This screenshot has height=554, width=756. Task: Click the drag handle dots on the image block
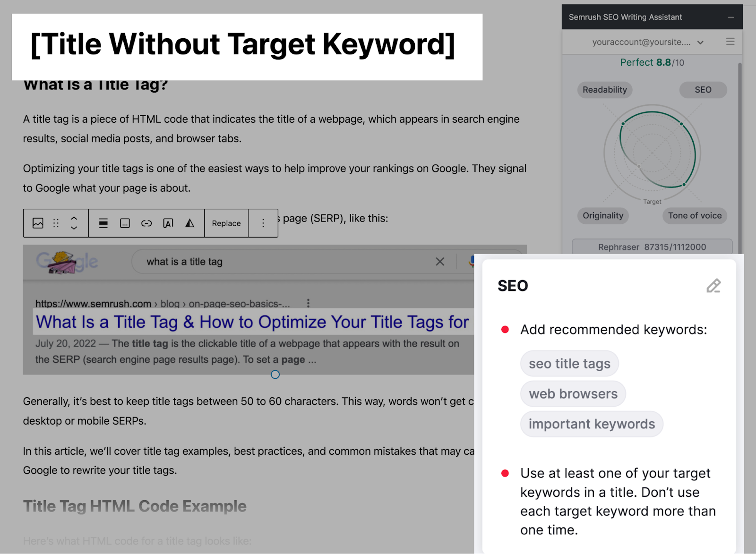pyautogui.click(x=57, y=223)
